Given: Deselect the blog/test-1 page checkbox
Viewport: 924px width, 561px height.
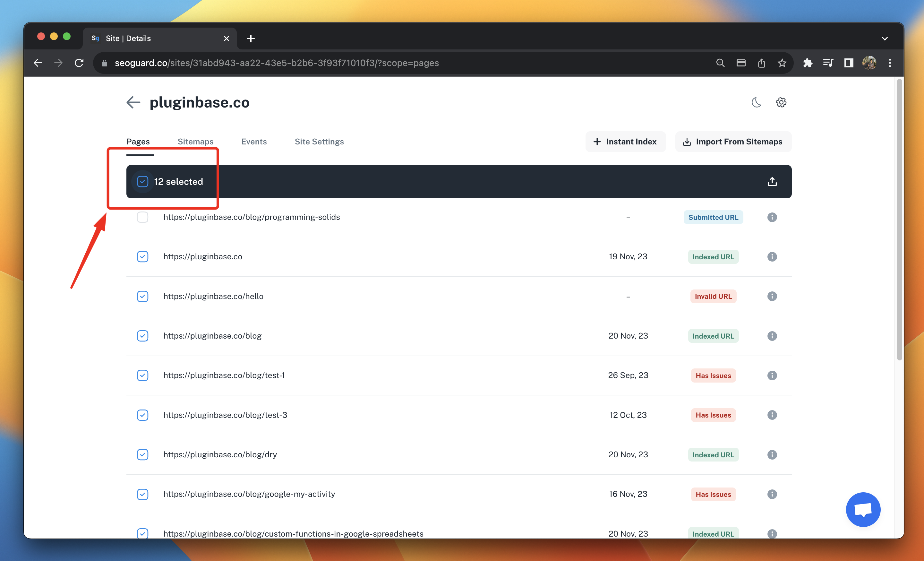Looking at the screenshot, I should 142,375.
